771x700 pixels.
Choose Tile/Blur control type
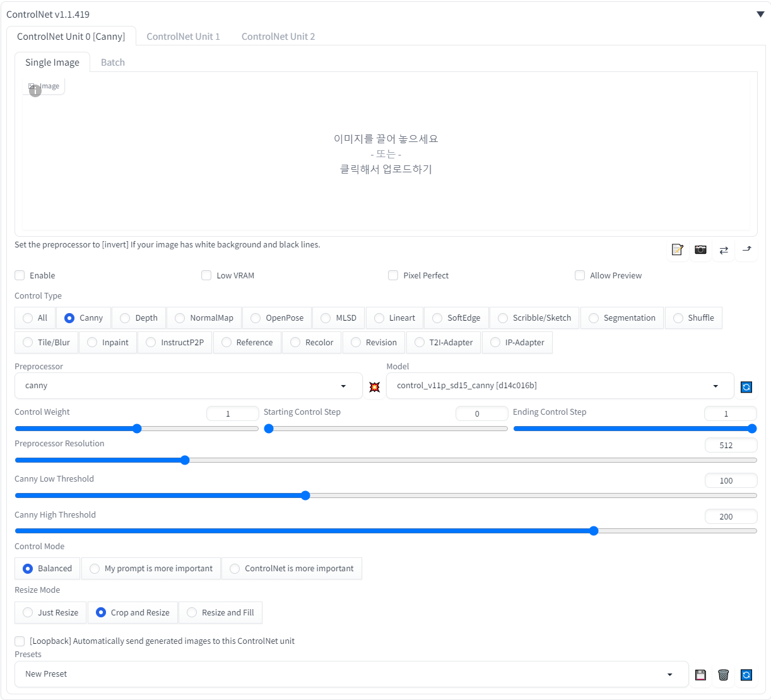(47, 343)
